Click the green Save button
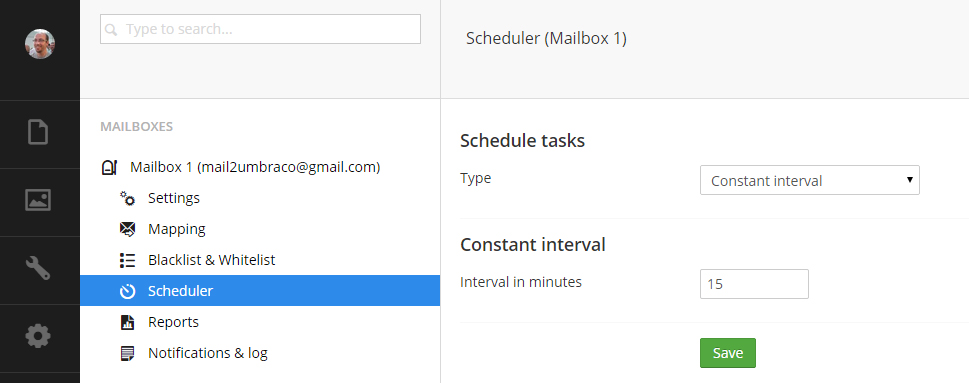969x383 pixels. [727, 353]
